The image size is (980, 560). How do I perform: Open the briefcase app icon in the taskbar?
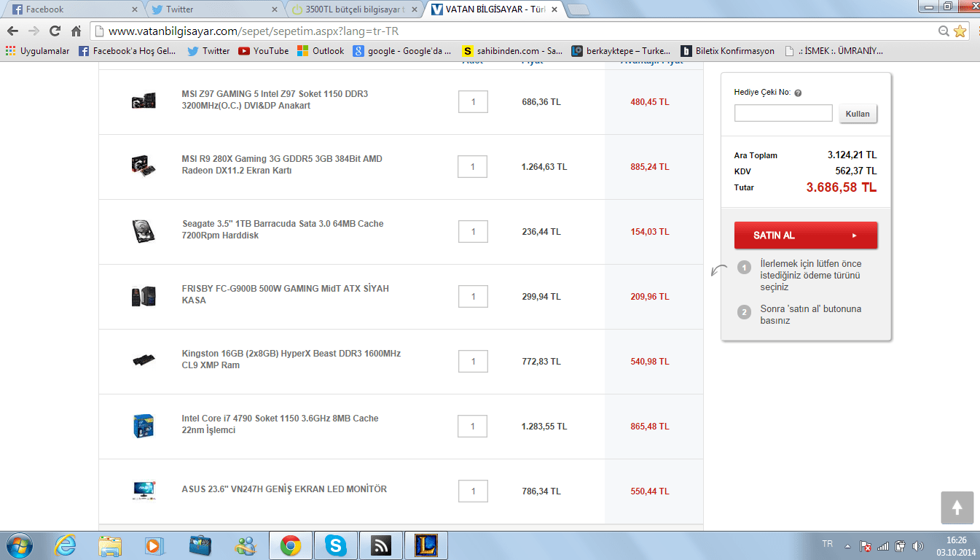200,545
